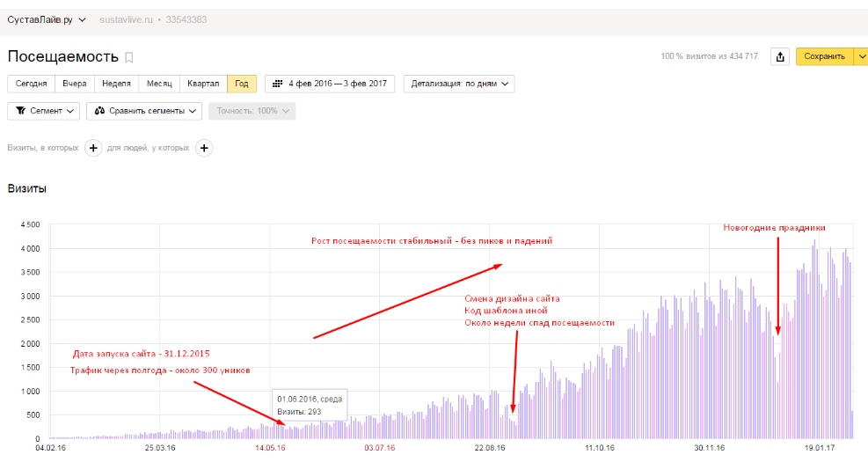868x462 pixels.
Task: Click the Сохранить button
Action: coord(824,56)
